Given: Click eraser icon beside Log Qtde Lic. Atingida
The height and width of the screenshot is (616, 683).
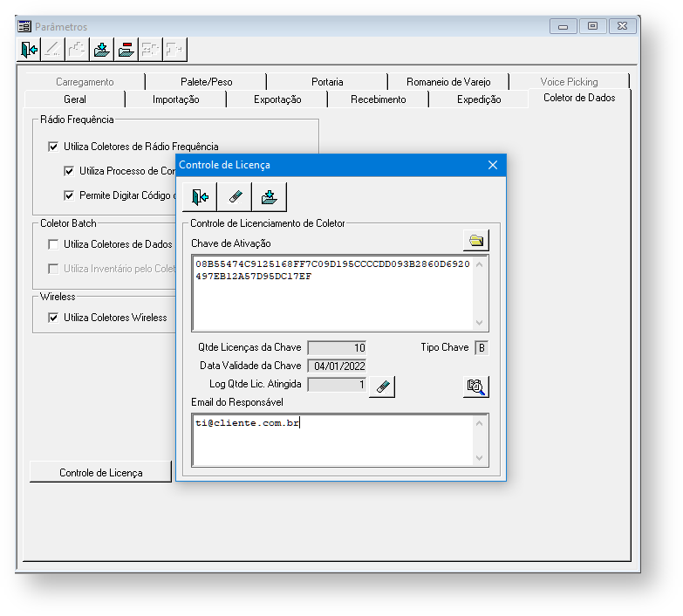Looking at the screenshot, I should coord(382,387).
